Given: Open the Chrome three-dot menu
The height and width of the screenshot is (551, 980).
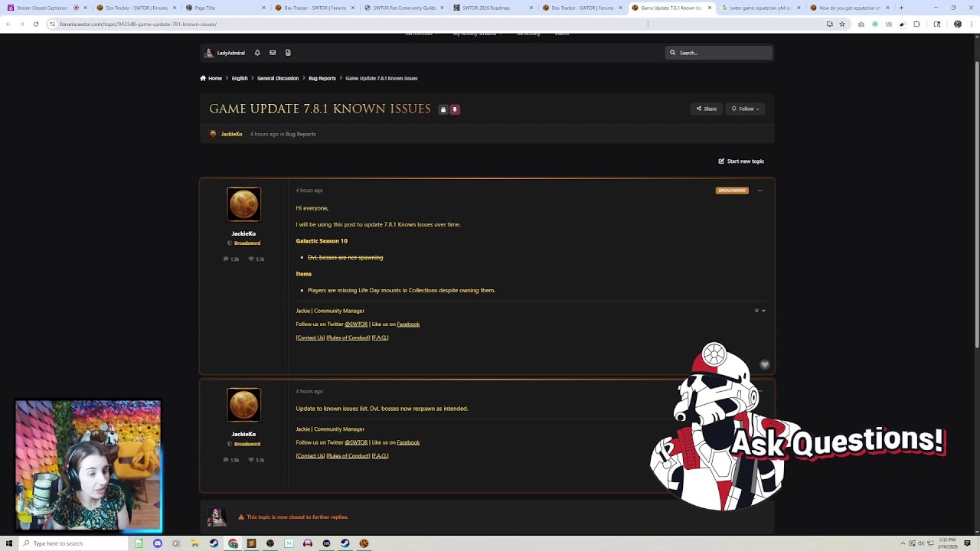Looking at the screenshot, I should pyautogui.click(x=972, y=24).
